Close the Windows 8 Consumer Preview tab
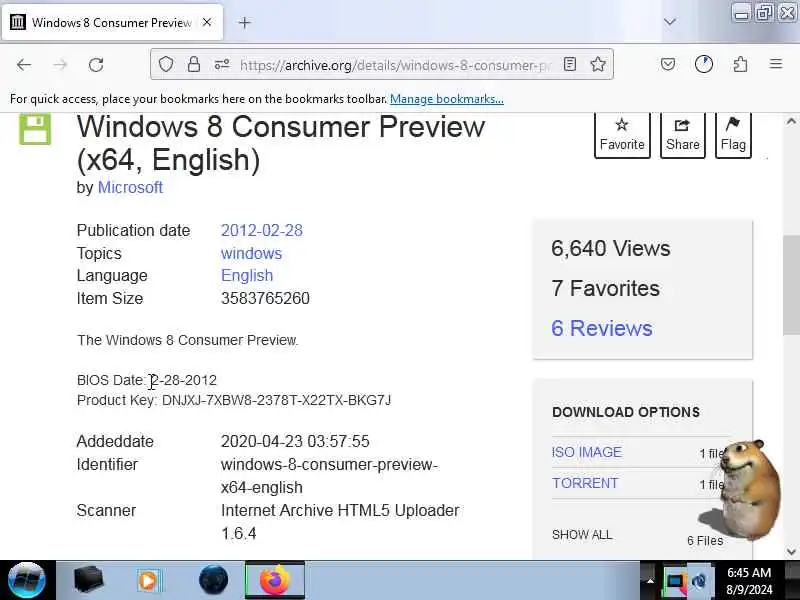 (207, 22)
